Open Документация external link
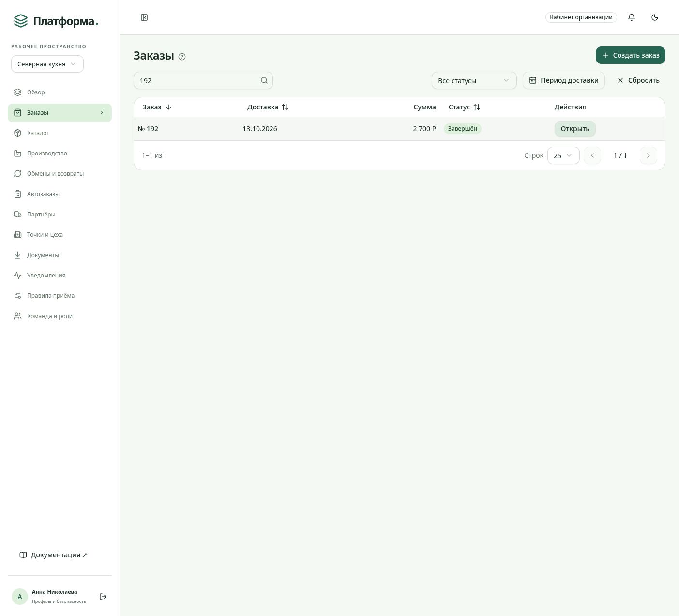The width and height of the screenshot is (679, 616). tap(54, 555)
